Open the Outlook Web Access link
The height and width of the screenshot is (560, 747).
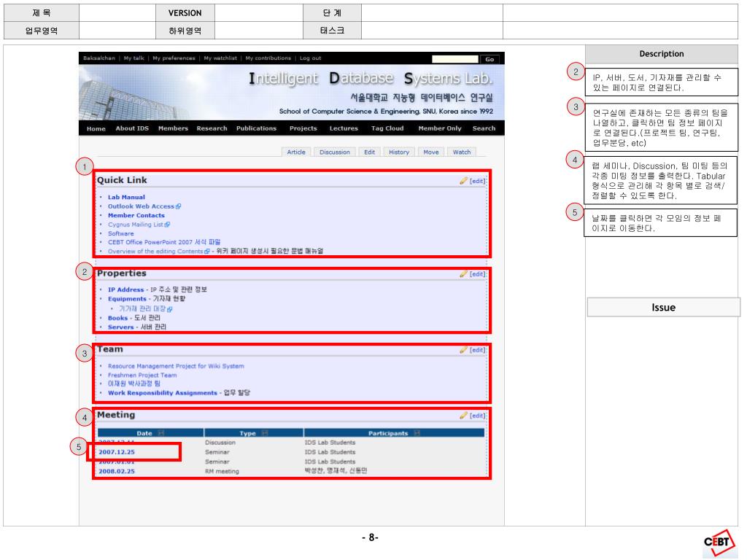(141, 206)
